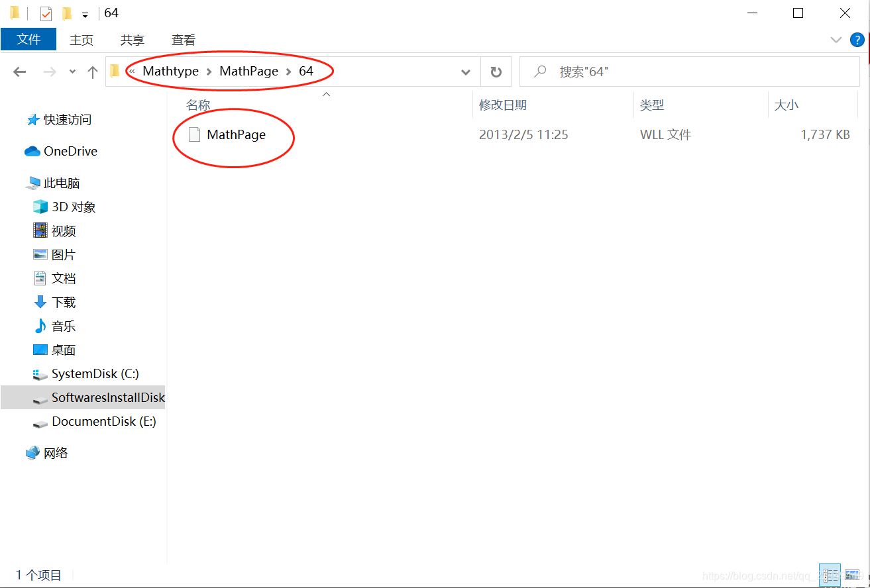Click inside the search box
Image resolution: width=870 pixels, height=588 pixels.
coord(689,72)
